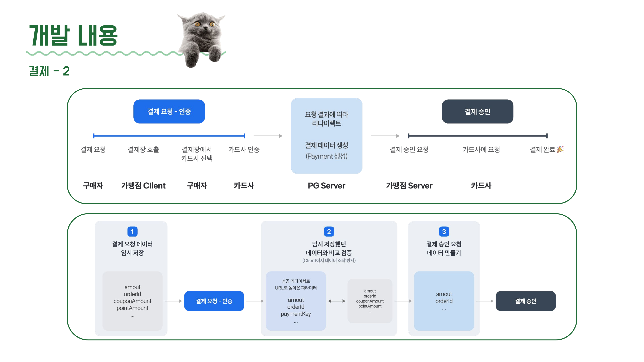Screen dimensions: 644x362
Task: Click the blue box under step 3
Action: pyautogui.click(x=444, y=301)
